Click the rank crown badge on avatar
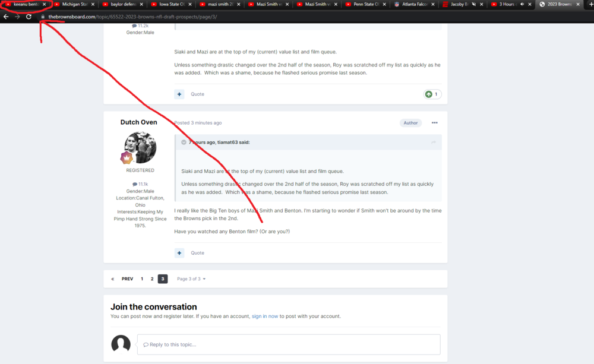This screenshot has height=364, width=594. (127, 157)
